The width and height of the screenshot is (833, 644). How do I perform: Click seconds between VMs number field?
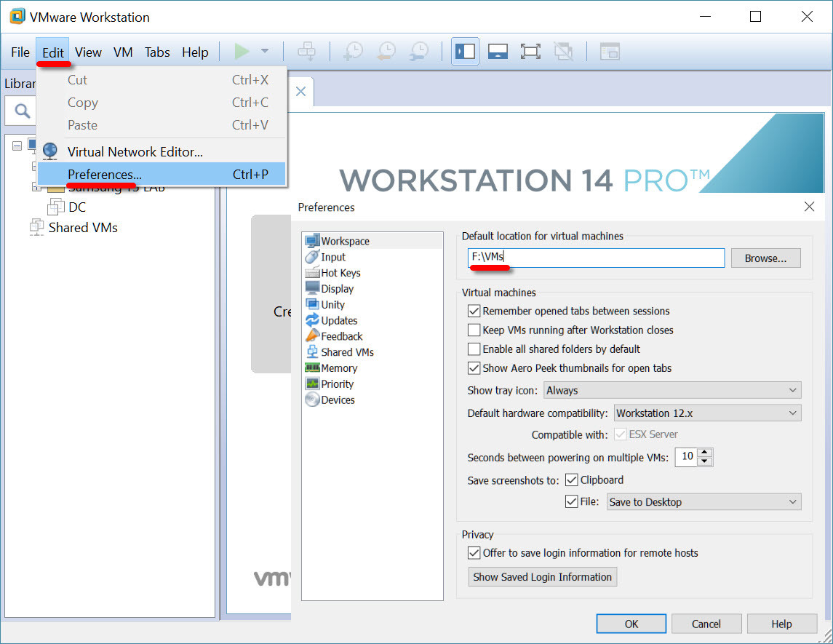tap(686, 456)
